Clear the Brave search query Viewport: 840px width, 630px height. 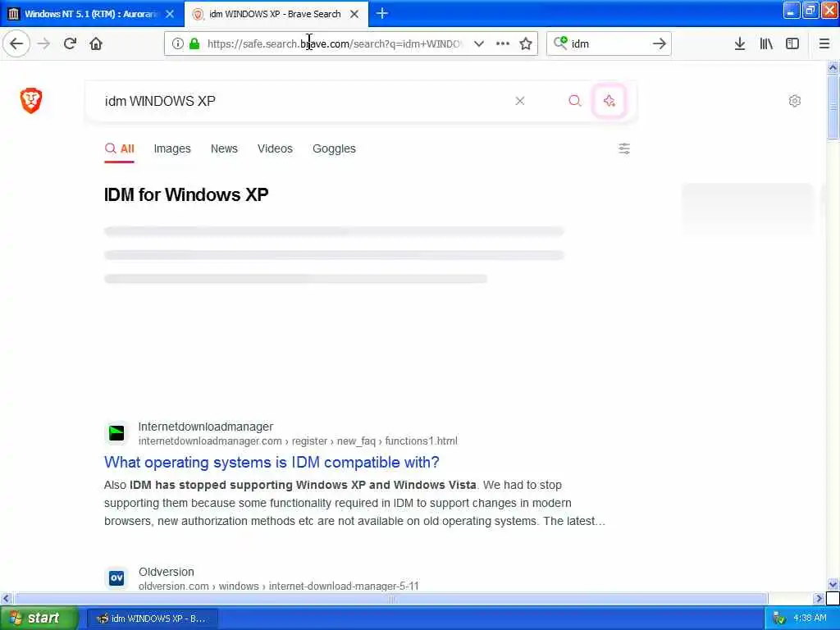coord(519,101)
